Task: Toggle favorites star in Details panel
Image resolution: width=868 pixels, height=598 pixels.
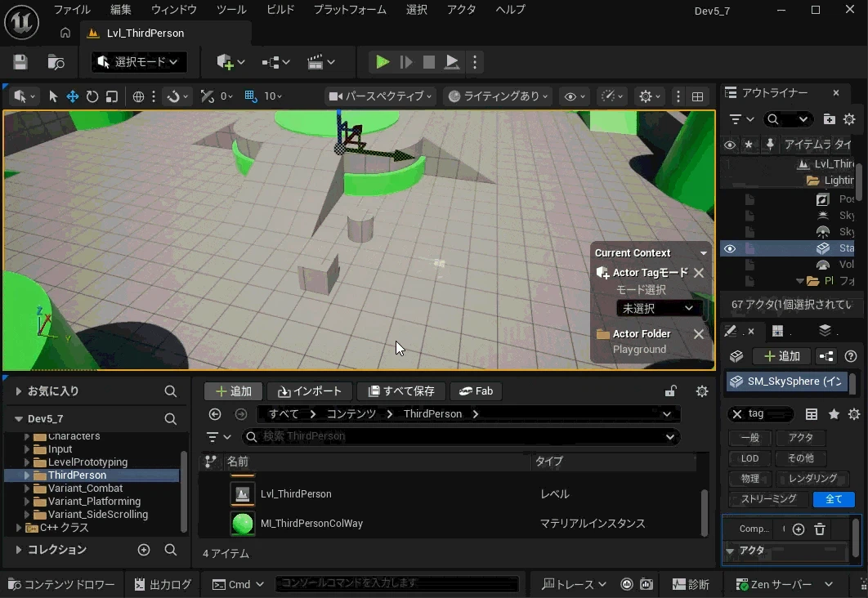Action: coord(834,414)
